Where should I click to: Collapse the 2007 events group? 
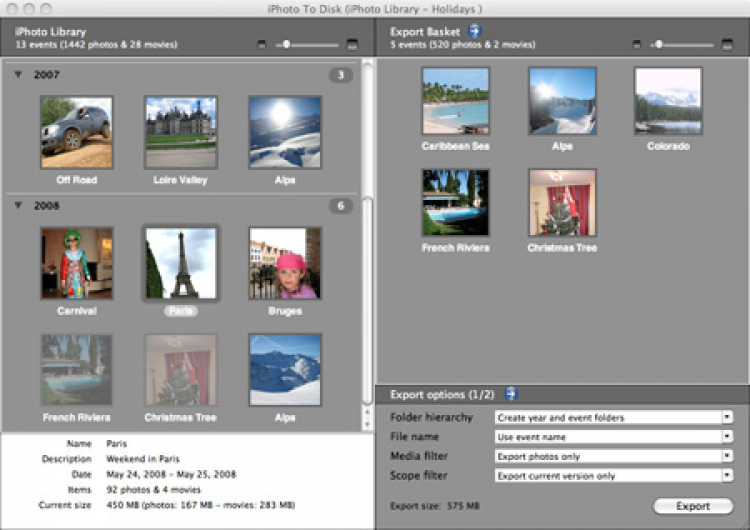click(x=18, y=74)
